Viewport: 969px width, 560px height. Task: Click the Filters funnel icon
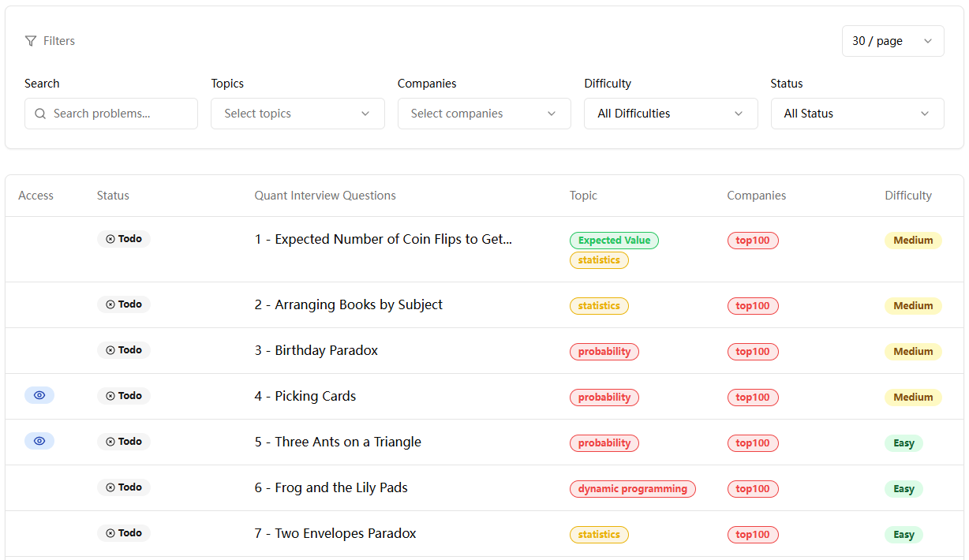coord(31,41)
